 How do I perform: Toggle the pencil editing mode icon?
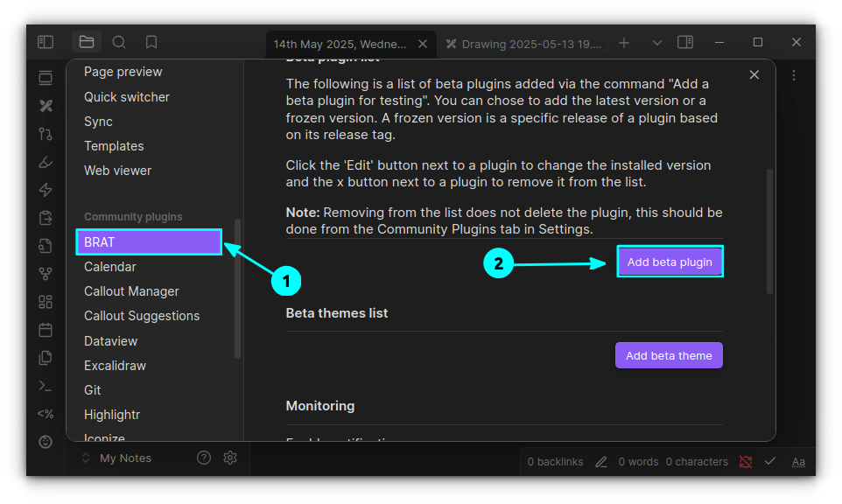pos(601,461)
